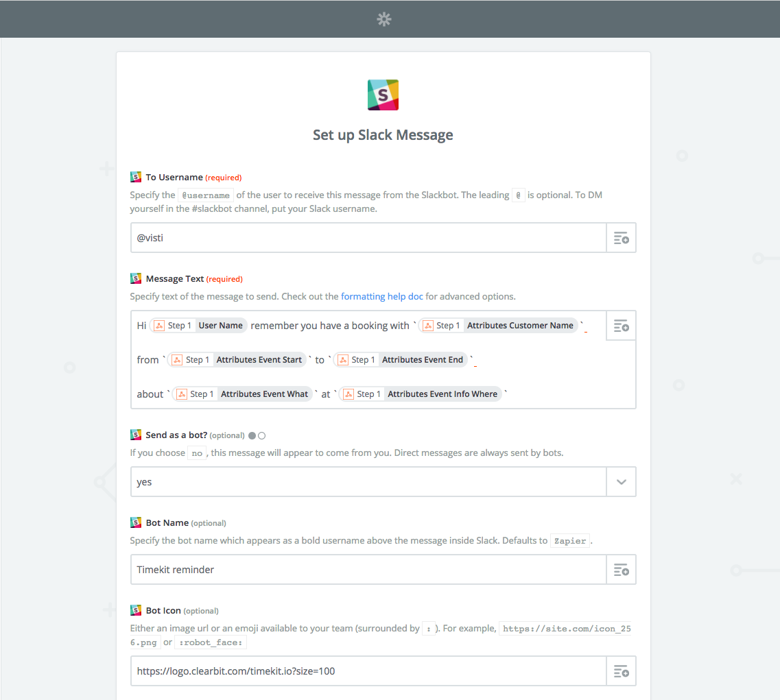Select the Attributes Customer Name pill
This screenshot has height=700, width=780.
click(499, 326)
